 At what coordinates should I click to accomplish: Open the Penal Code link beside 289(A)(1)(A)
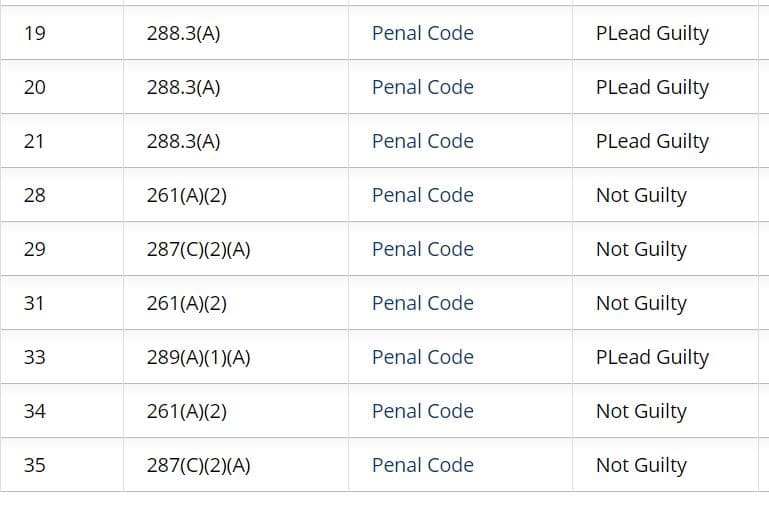(x=422, y=357)
